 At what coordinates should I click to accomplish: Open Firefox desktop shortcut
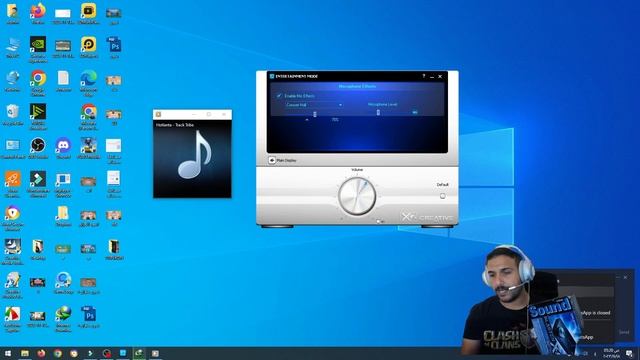(38, 13)
